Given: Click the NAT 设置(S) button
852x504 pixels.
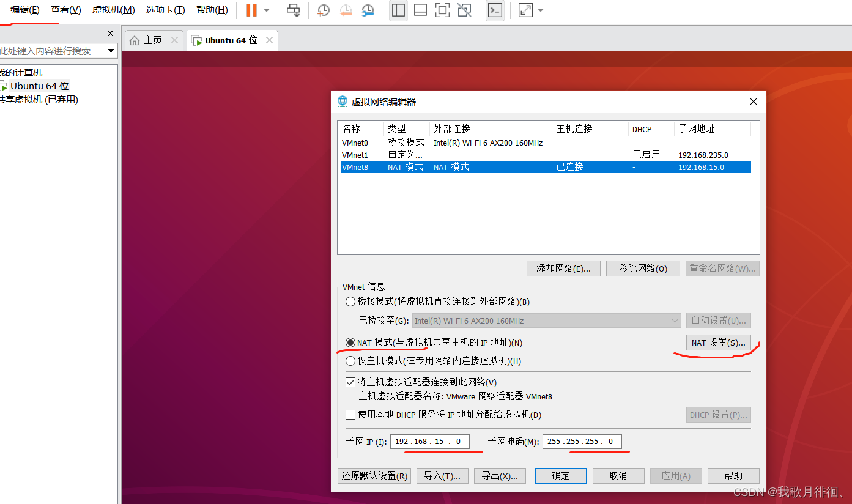Looking at the screenshot, I should coord(718,342).
